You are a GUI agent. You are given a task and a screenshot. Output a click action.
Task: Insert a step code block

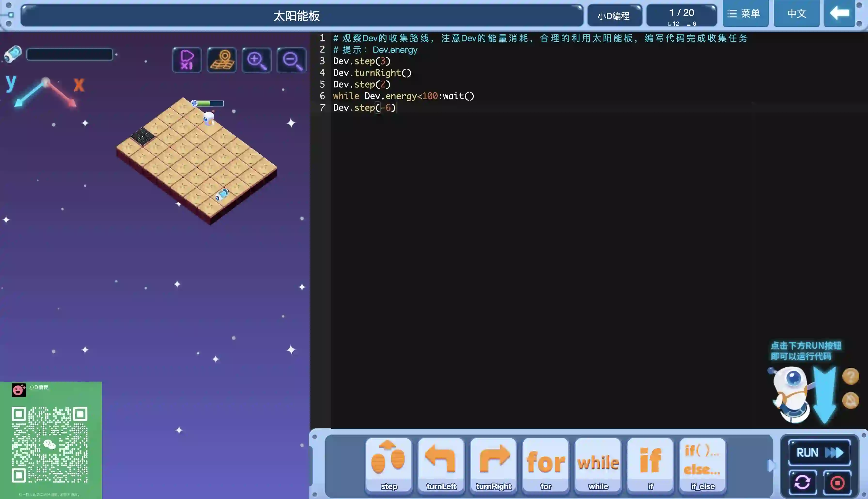tap(388, 464)
